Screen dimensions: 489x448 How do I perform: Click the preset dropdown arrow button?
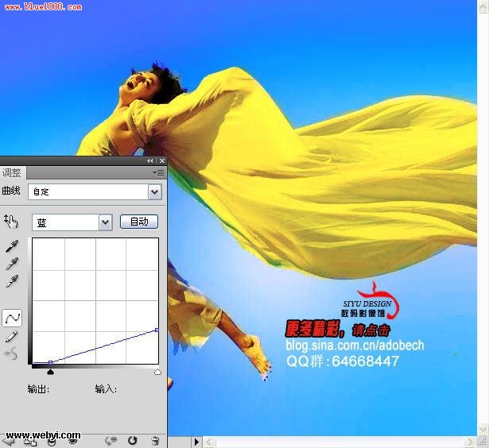tap(155, 192)
